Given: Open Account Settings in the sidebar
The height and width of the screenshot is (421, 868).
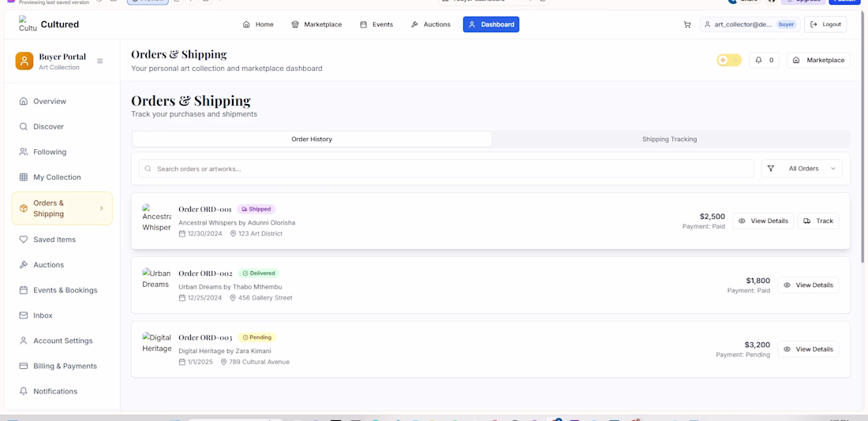Looking at the screenshot, I should (x=62, y=341).
